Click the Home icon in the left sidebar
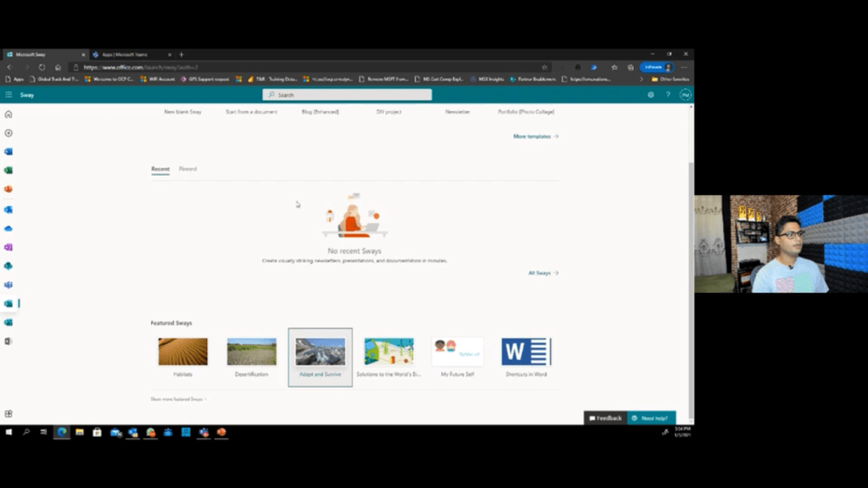This screenshot has width=868, height=488. tap(8, 115)
